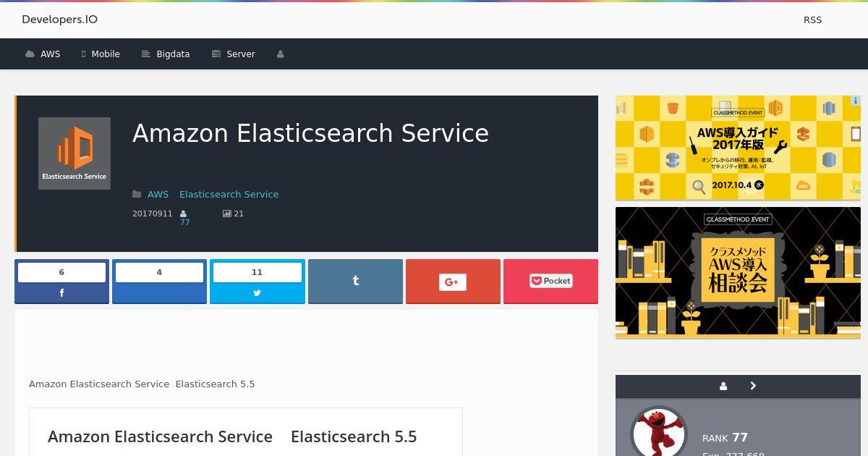Click the quoted card title Elasticsearch 5.5
The image size is (868, 456).
tap(354, 436)
